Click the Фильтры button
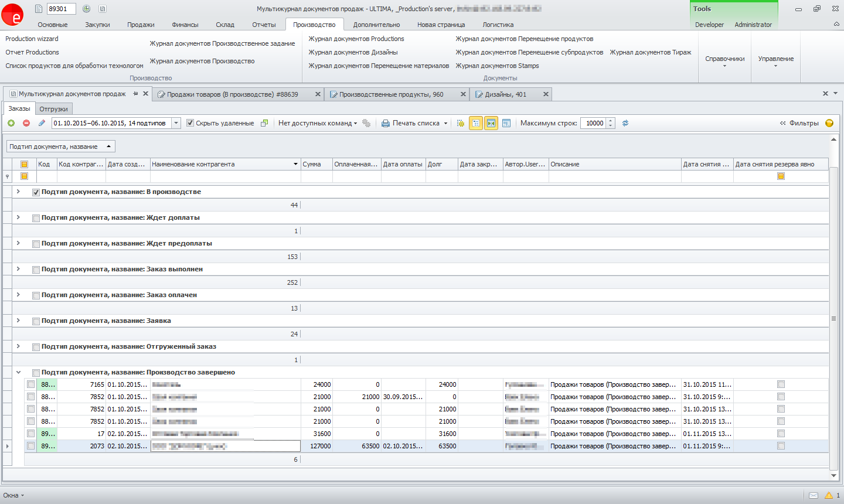This screenshot has width=844, height=504. (x=799, y=123)
